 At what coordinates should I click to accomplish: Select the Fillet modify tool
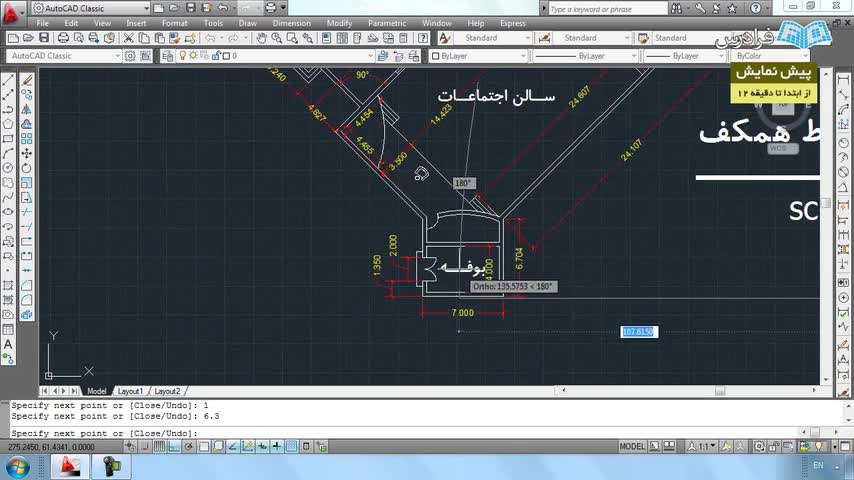click(x=26, y=300)
